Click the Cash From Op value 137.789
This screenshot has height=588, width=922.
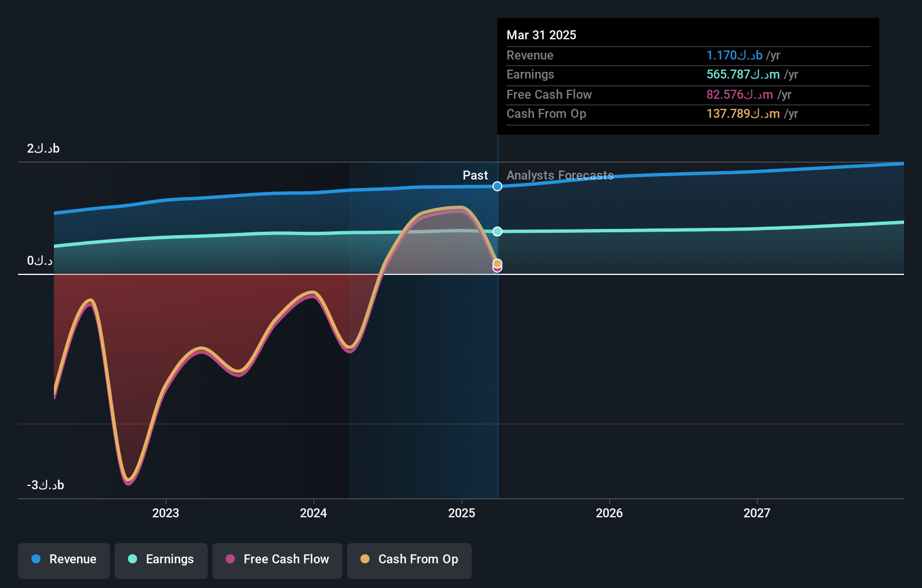pos(743,113)
